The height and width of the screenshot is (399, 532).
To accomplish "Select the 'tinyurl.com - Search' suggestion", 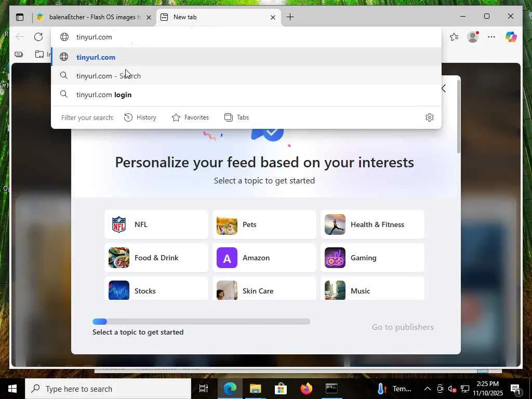I will (246, 76).
